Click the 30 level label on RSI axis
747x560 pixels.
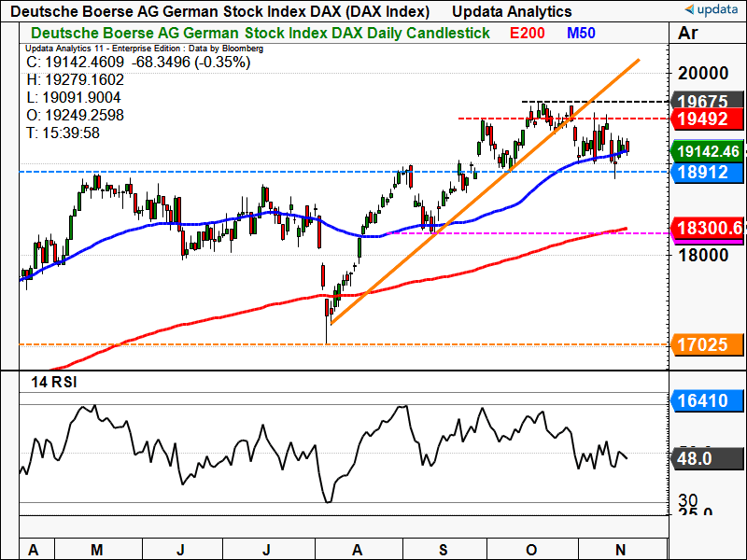688,500
